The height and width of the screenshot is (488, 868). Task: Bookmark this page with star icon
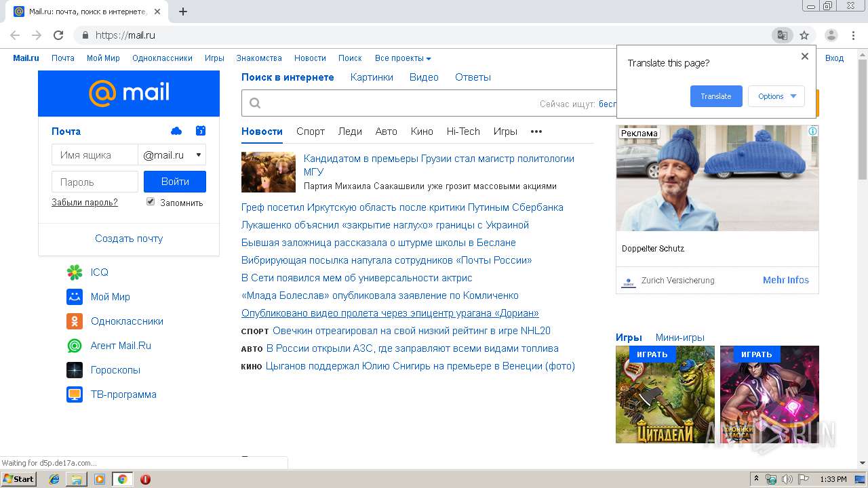(x=804, y=35)
